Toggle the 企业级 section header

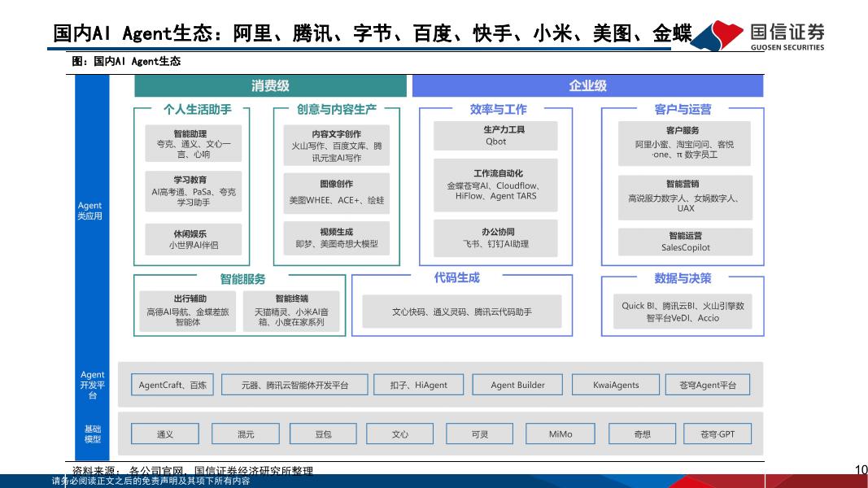tap(589, 83)
